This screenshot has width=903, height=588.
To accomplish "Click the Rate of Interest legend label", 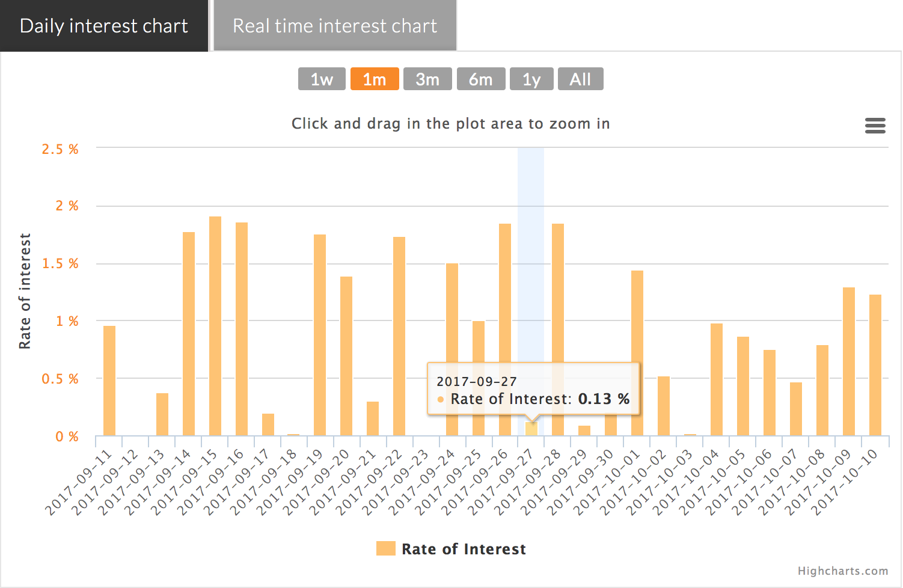I will (464, 549).
